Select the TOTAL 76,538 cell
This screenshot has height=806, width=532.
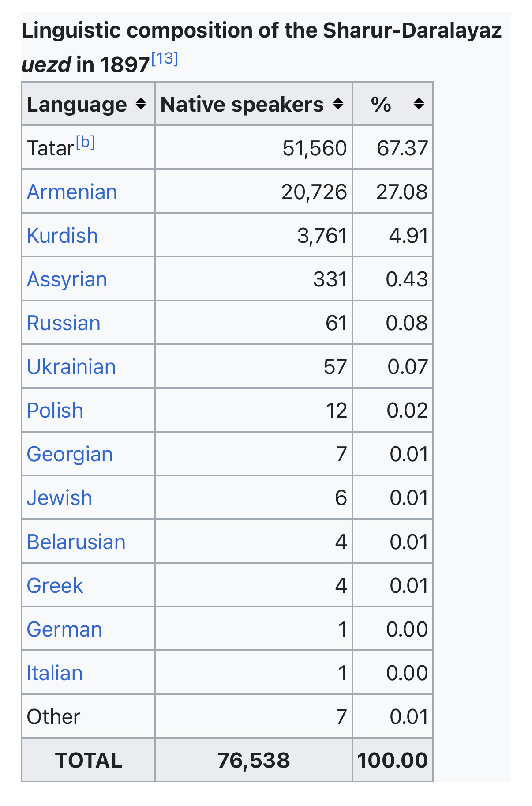click(254, 760)
